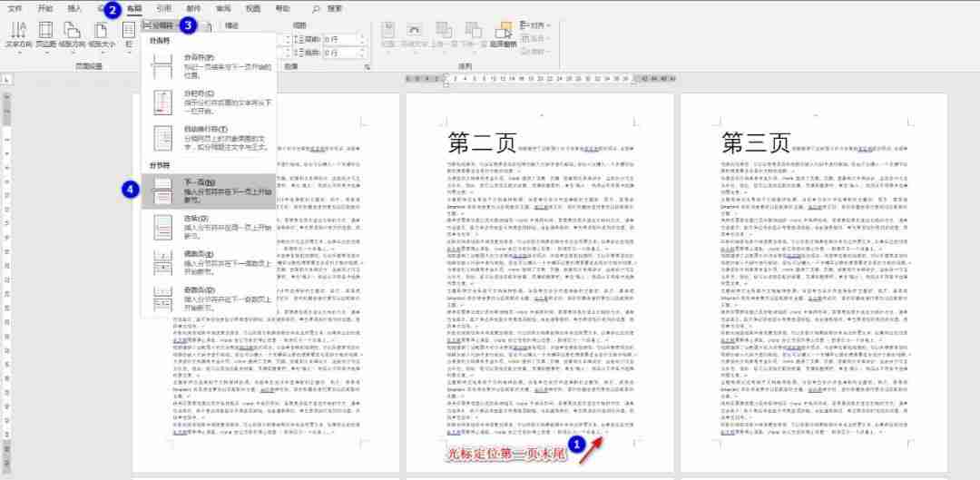Click the Wrap Text (环绕文字) icon

click(414, 34)
